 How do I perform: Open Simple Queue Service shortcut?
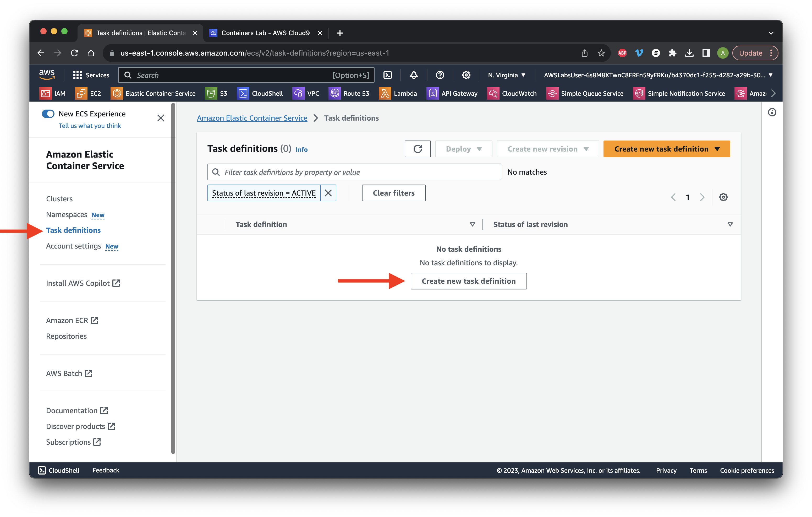click(x=585, y=94)
